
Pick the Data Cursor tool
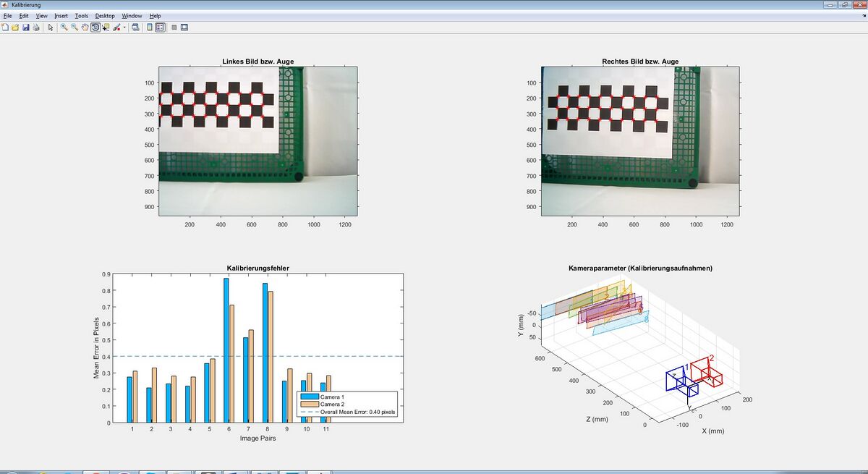[x=106, y=27]
